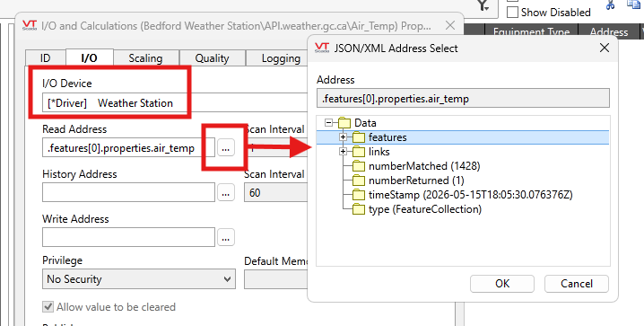
Task: Close the I/O and Calculations Properties window
Action: click(450, 25)
